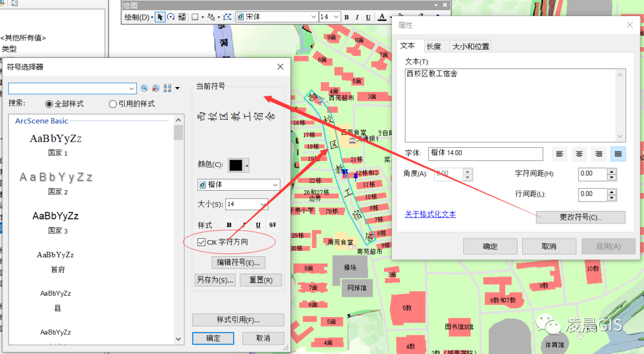Toggle strikethrough ST style button
Viewport: 644px width, 354px height.
coord(273,225)
